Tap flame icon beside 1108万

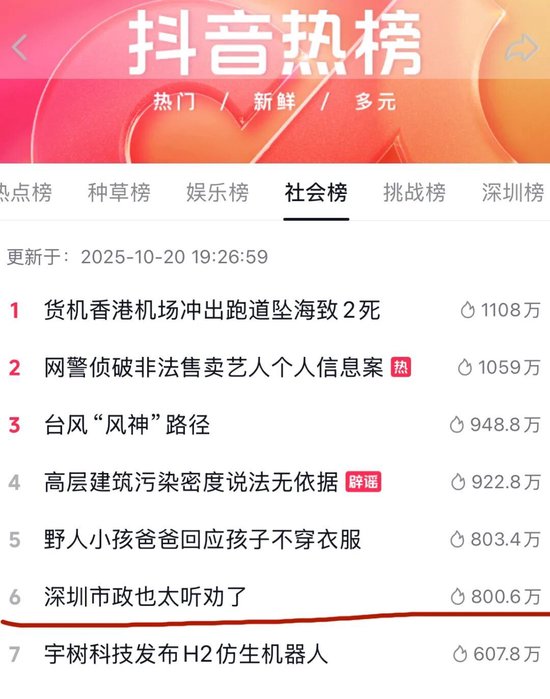(x=468, y=310)
